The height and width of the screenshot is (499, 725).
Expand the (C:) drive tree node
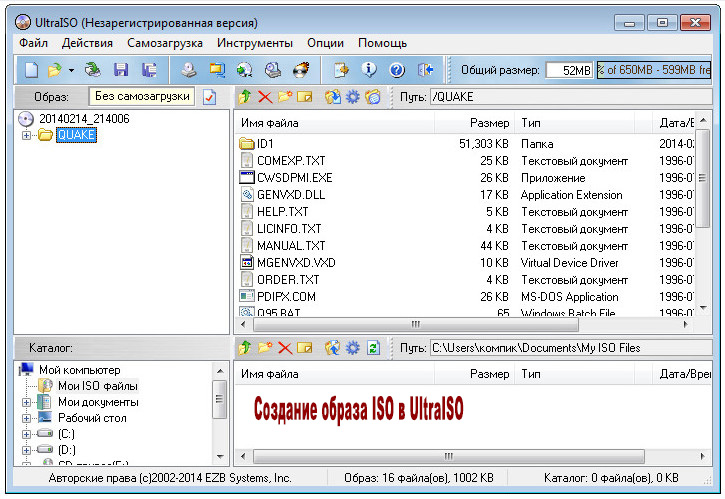coord(26,434)
